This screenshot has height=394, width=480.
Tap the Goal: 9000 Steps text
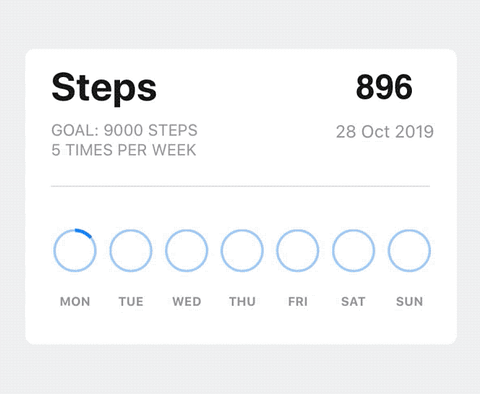(x=124, y=130)
